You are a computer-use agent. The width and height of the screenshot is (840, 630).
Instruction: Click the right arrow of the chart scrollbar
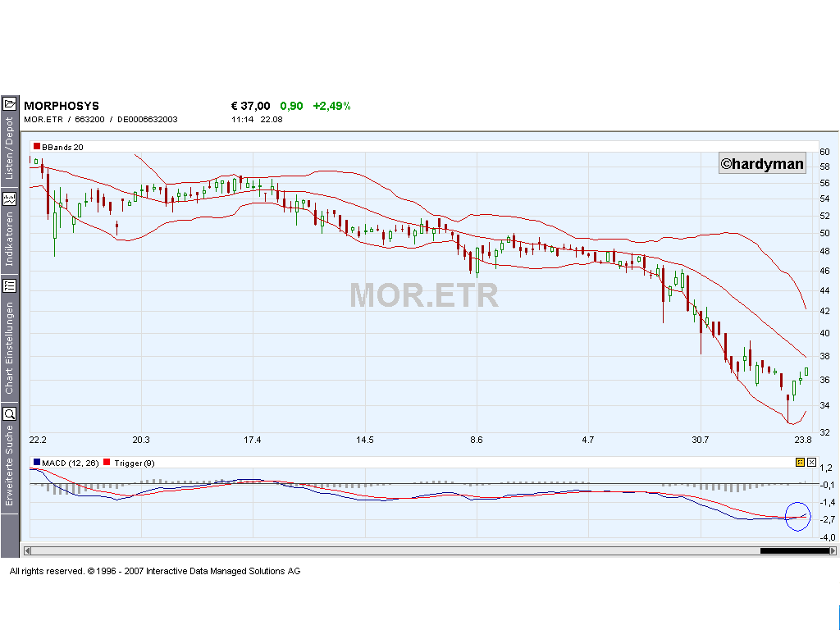pos(833,550)
